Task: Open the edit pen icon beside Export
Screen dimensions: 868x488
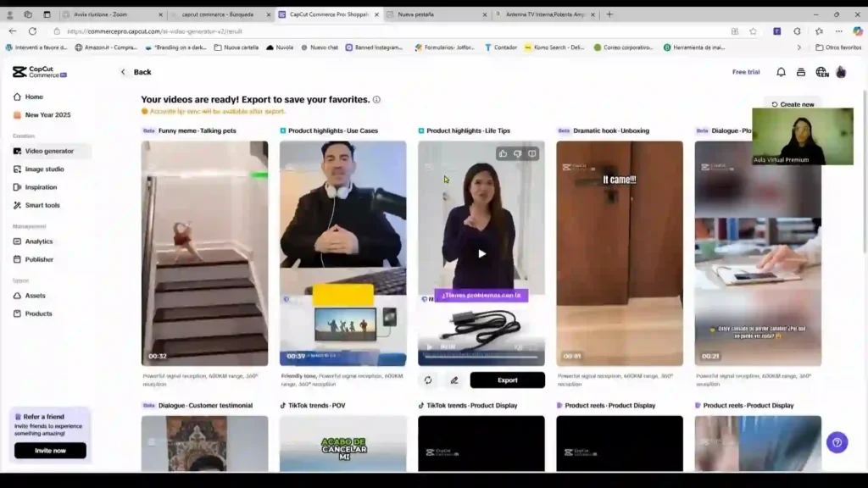Action: [x=454, y=380]
